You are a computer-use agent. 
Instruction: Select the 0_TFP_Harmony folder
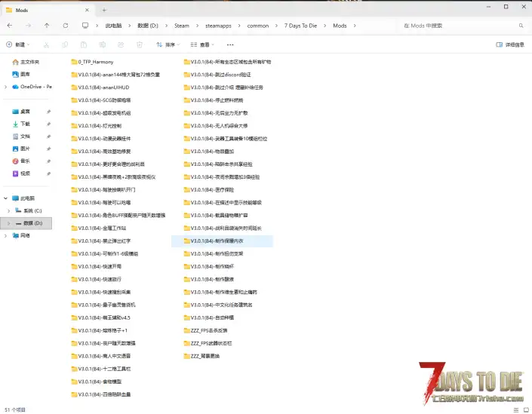92,62
